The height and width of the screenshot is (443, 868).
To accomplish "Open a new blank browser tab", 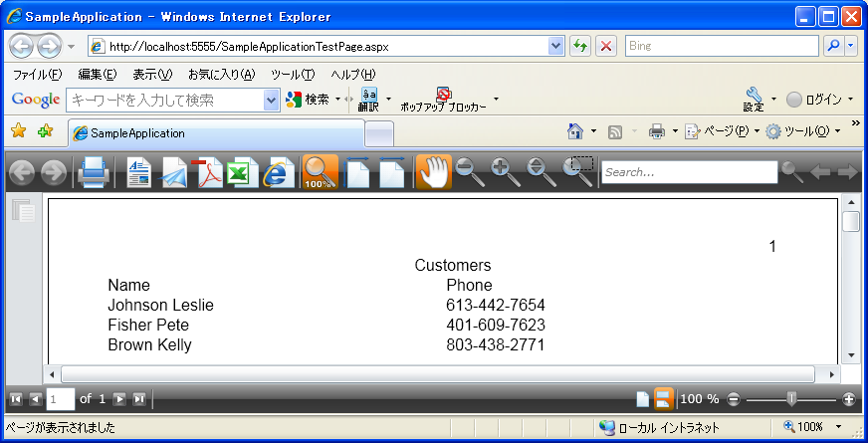I will coord(380,134).
